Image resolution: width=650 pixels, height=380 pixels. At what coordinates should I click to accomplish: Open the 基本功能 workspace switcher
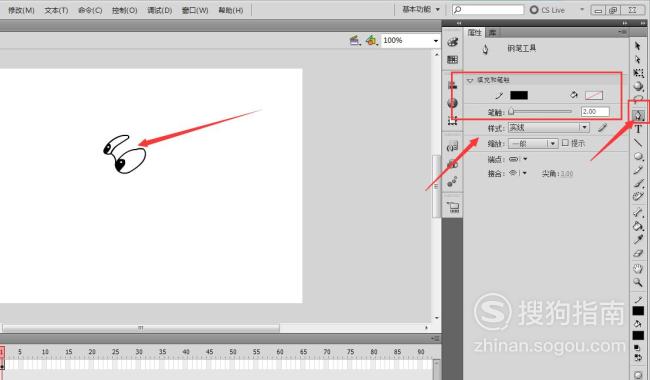click(420, 10)
